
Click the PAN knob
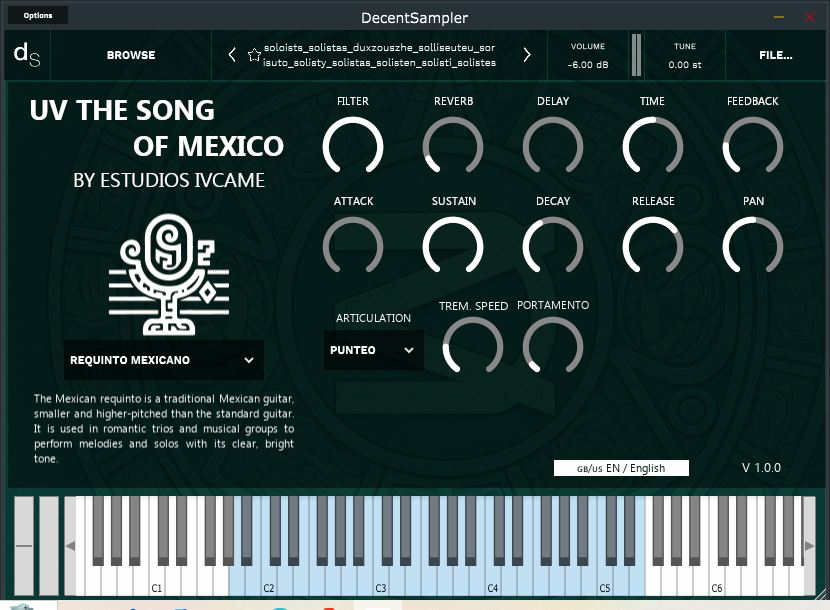(753, 247)
